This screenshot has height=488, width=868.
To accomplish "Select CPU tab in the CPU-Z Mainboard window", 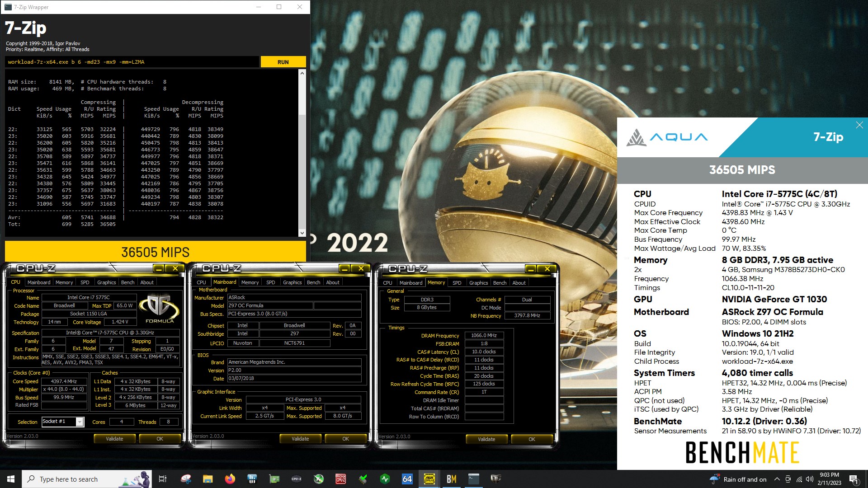I will pyautogui.click(x=201, y=282).
